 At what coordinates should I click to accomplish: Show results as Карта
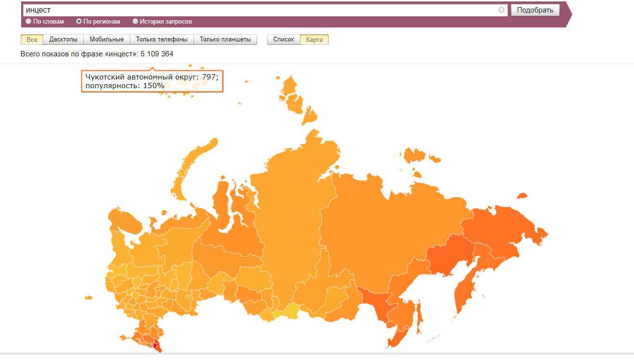tap(314, 39)
